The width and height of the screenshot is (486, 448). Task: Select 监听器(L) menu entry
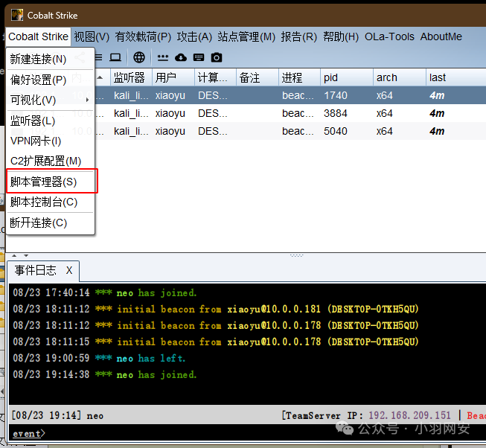click(x=50, y=121)
